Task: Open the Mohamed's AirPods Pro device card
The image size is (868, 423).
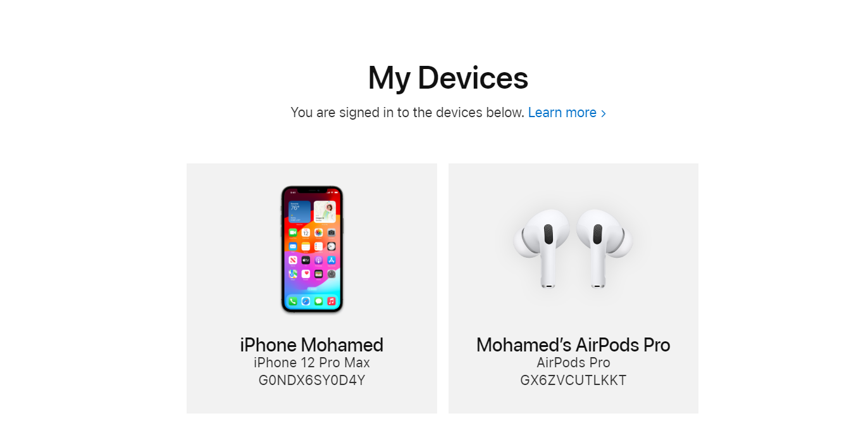Action: point(573,288)
